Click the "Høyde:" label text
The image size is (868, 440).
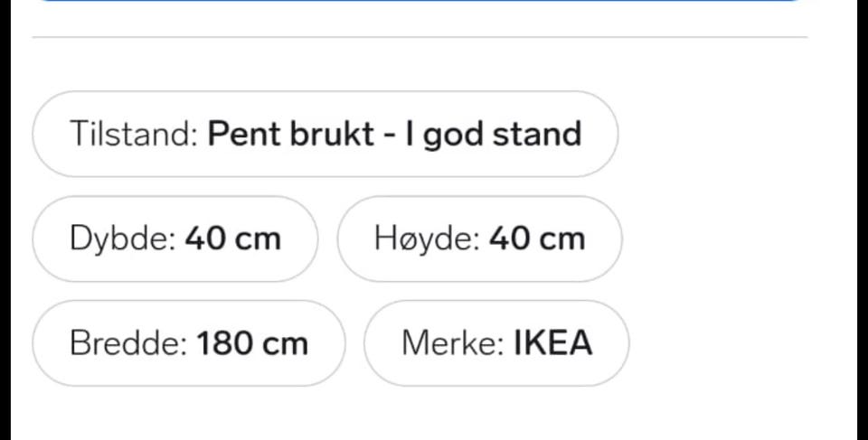click(427, 239)
